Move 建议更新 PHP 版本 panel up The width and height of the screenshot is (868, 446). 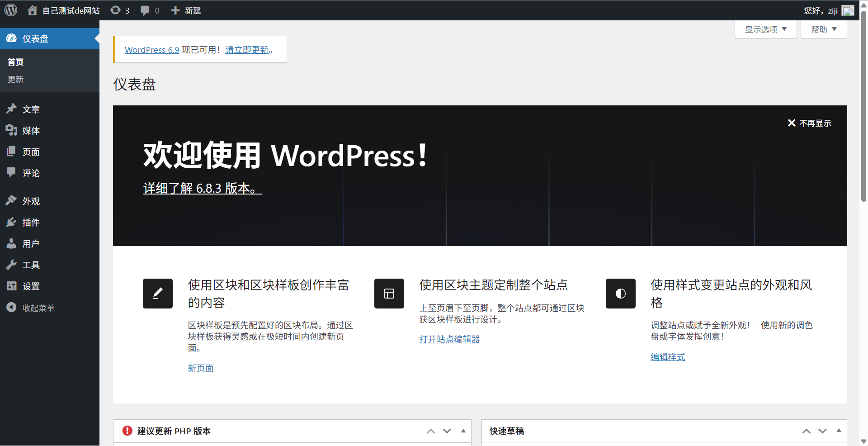(x=431, y=431)
